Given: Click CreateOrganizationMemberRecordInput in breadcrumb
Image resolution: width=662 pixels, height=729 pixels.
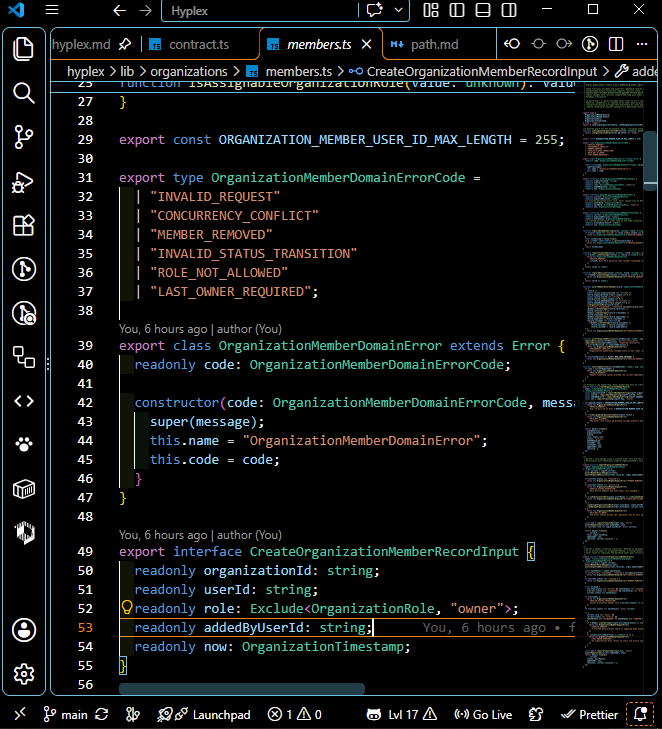Looking at the screenshot, I should pos(482,72).
